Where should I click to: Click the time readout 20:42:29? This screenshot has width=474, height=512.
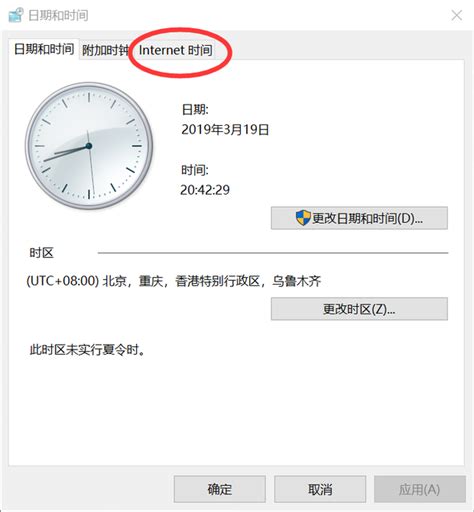click(205, 190)
